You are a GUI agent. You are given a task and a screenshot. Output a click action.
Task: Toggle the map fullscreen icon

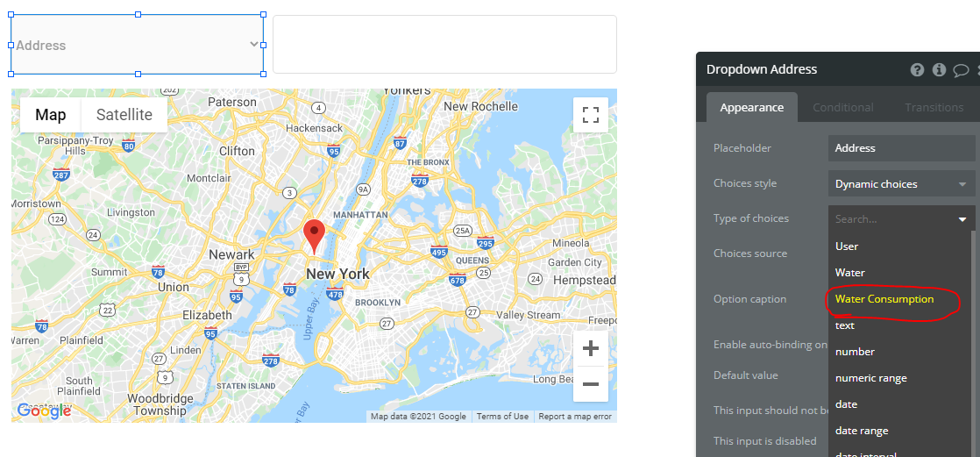[x=591, y=115]
